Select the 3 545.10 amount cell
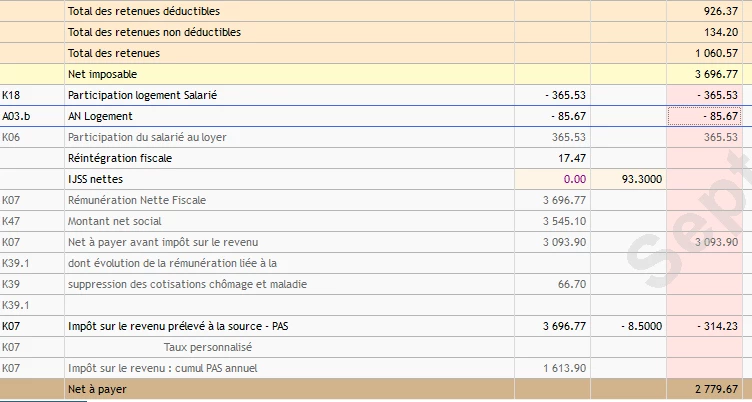 coord(564,221)
